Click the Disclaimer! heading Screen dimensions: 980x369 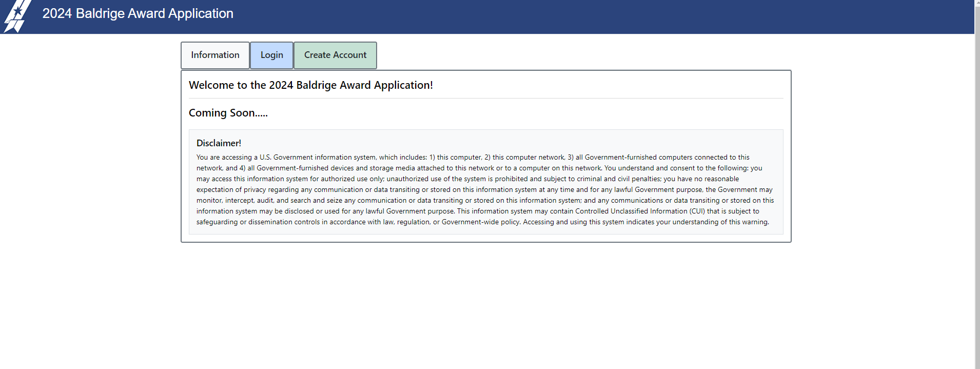click(x=219, y=143)
